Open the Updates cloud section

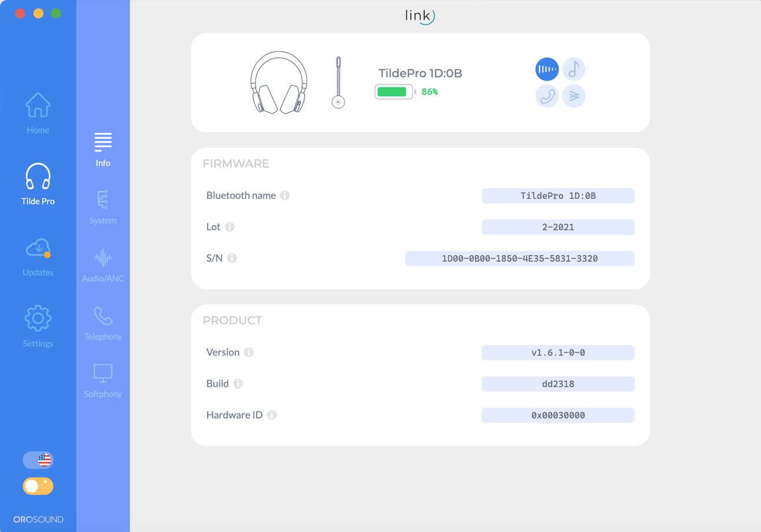pyautogui.click(x=38, y=256)
